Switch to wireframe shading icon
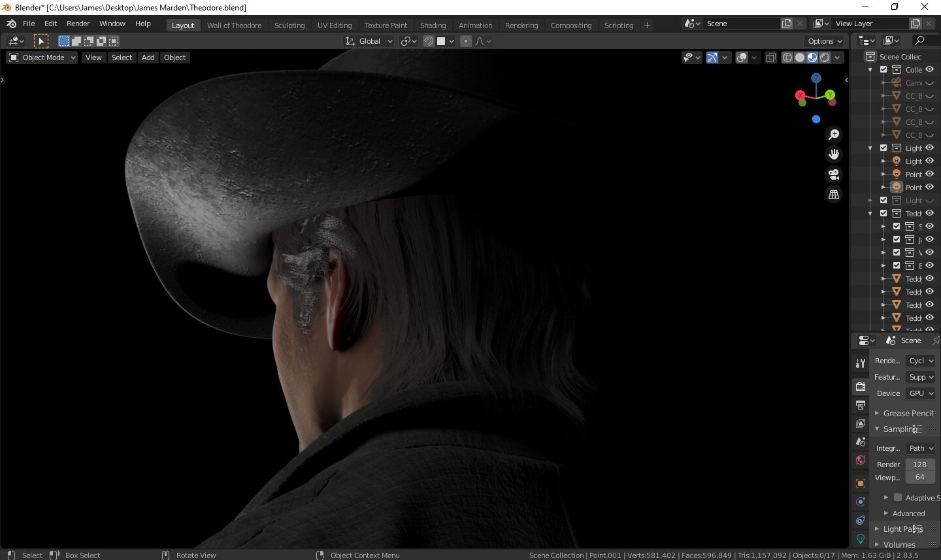The image size is (941, 560). (787, 58)
